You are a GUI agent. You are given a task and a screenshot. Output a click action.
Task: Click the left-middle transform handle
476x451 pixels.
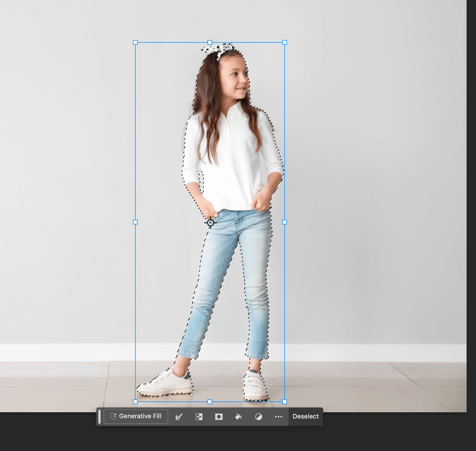coord(135,222)
